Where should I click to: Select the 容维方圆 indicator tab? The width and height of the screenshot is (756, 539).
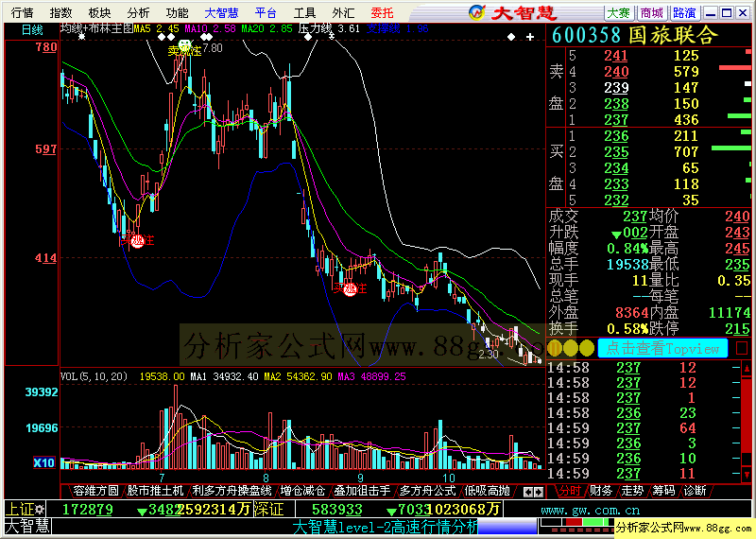coord(96,491)
